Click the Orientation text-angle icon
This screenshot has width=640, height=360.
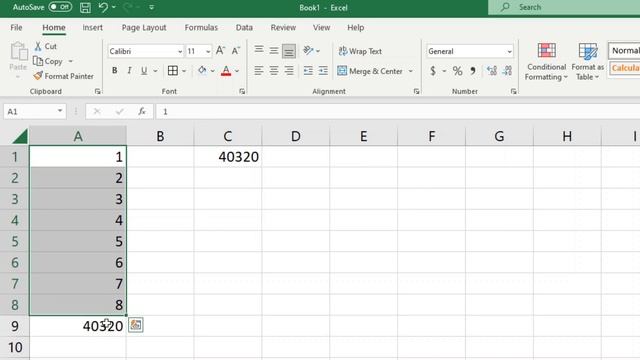pos(308,51)
